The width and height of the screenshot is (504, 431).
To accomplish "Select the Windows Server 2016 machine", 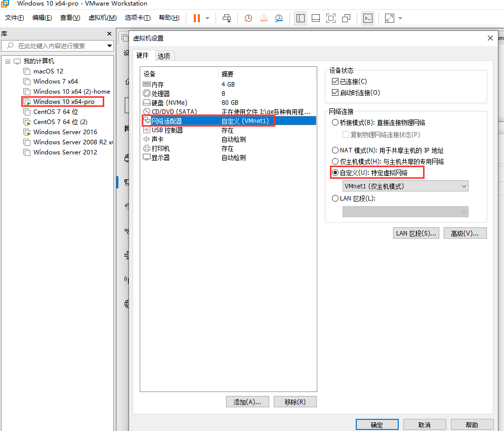I will (x=65, y=132).
